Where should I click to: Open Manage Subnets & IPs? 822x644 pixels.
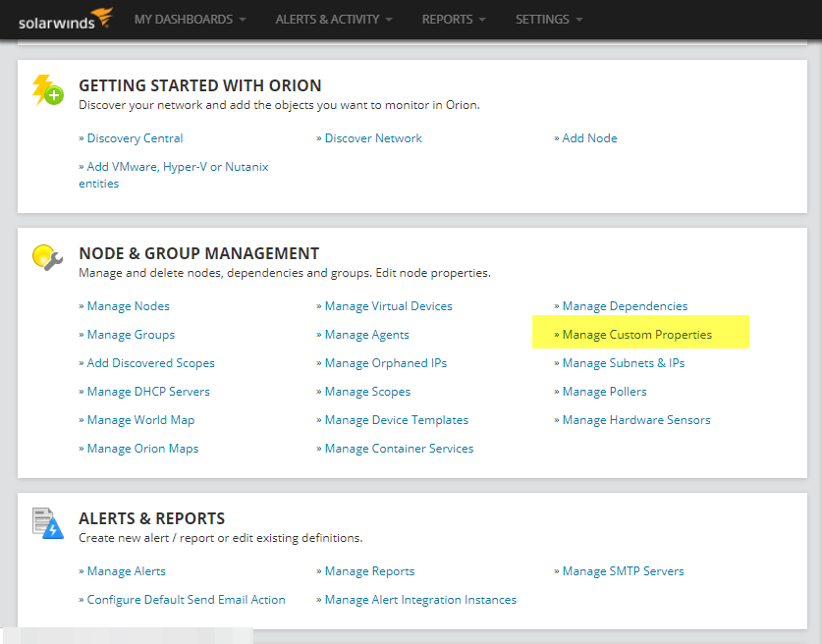(624, 363)
